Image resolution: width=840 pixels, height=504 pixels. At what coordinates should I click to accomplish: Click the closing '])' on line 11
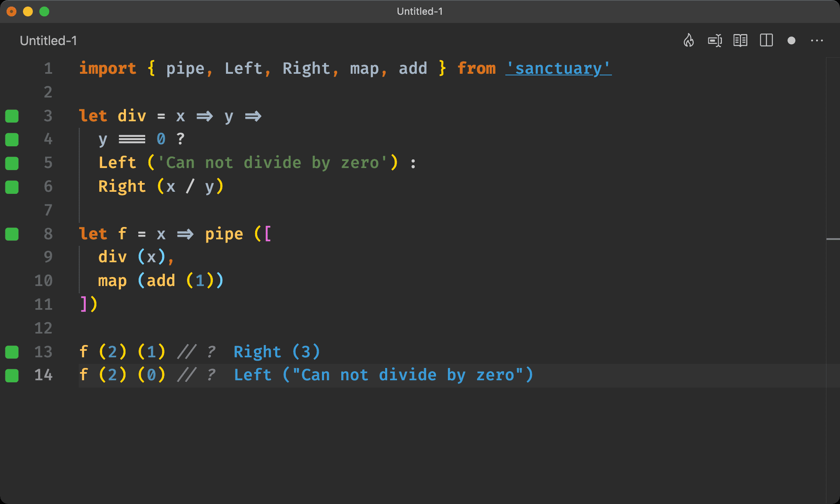coord(89,304)
